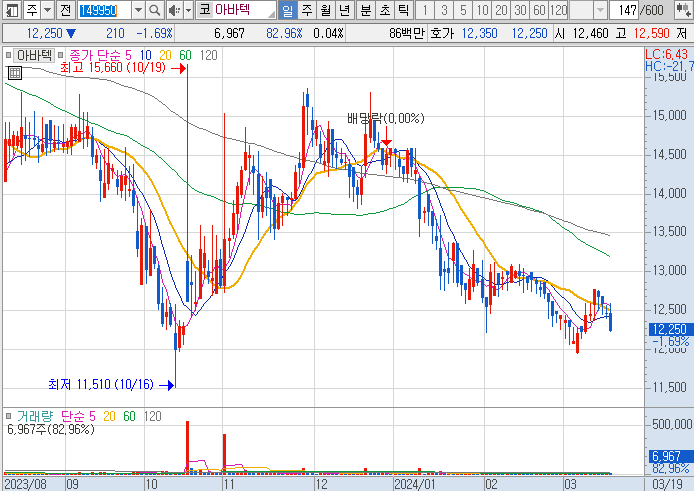Toggle the 종가 단순 moving-average legend marker
Image resolution: width=694 pixels, height=491 pixels.
tap(61, 55)
